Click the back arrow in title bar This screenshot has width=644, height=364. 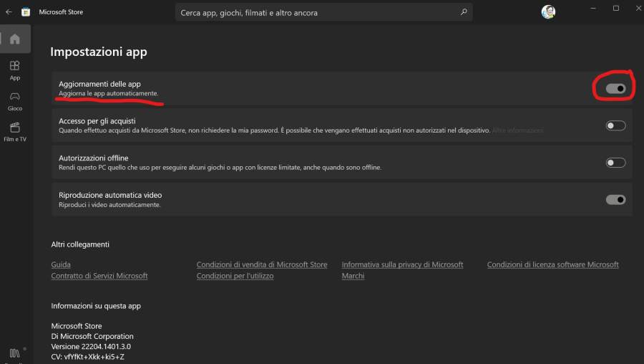pos(9,12)
